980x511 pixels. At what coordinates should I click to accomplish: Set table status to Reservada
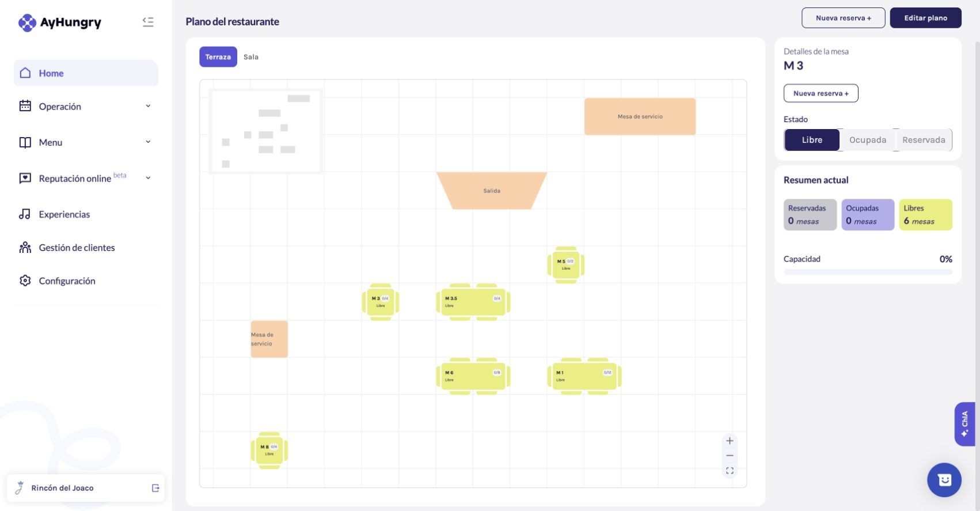pyautogui.click(x=924, y=140)
